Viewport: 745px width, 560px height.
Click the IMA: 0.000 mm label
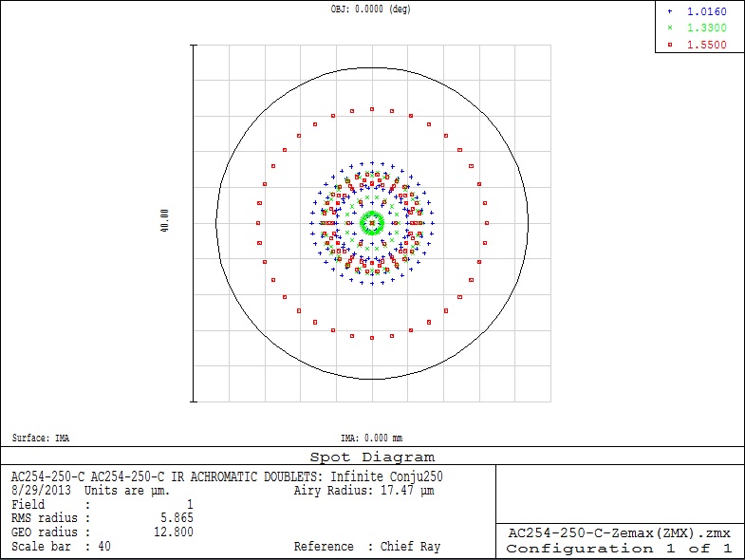click(371, 438)
